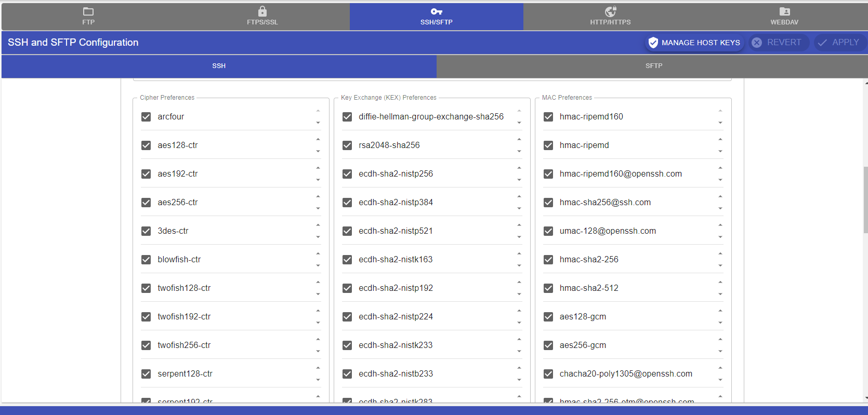Click the shield icon in Manage Host Keys
Image resolution: width=868 pixels, height=415 pixels.
pyautogui.click(x=653, y=43)
